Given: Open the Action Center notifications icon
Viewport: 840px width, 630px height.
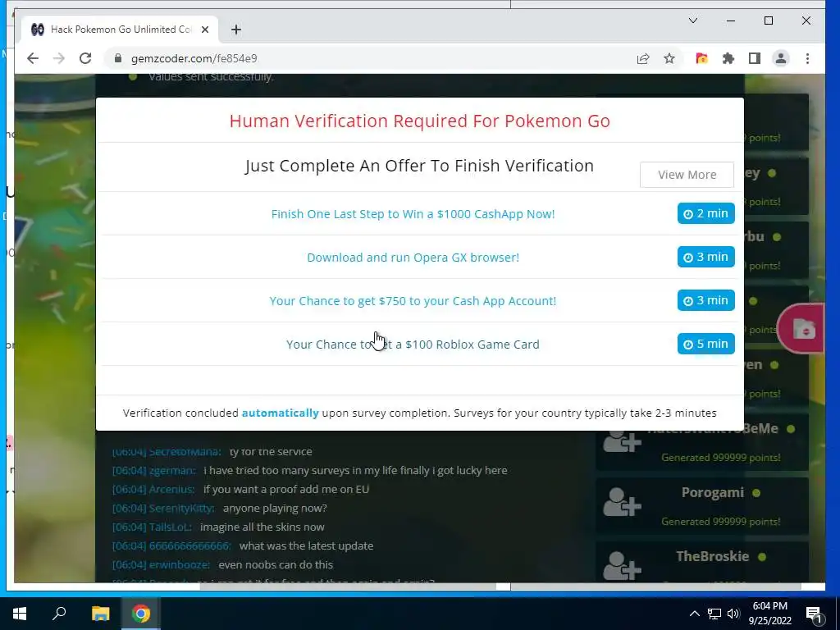Looking at the screenshot, I should pos(814,614).
